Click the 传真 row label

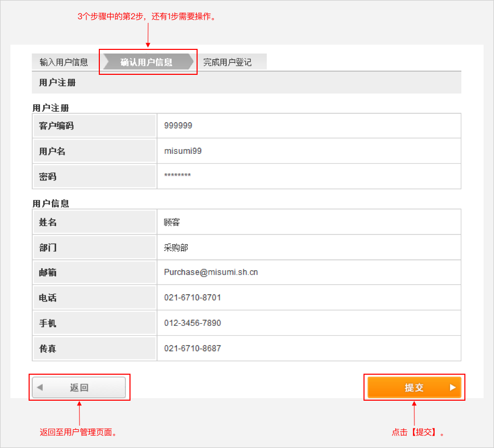(48, 349)
